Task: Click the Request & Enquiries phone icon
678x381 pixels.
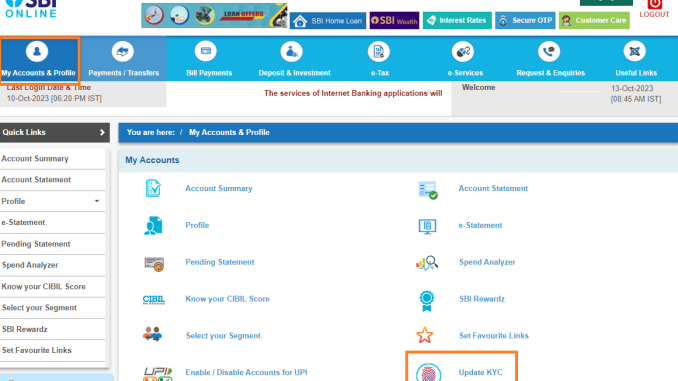Action: point(549,51)
